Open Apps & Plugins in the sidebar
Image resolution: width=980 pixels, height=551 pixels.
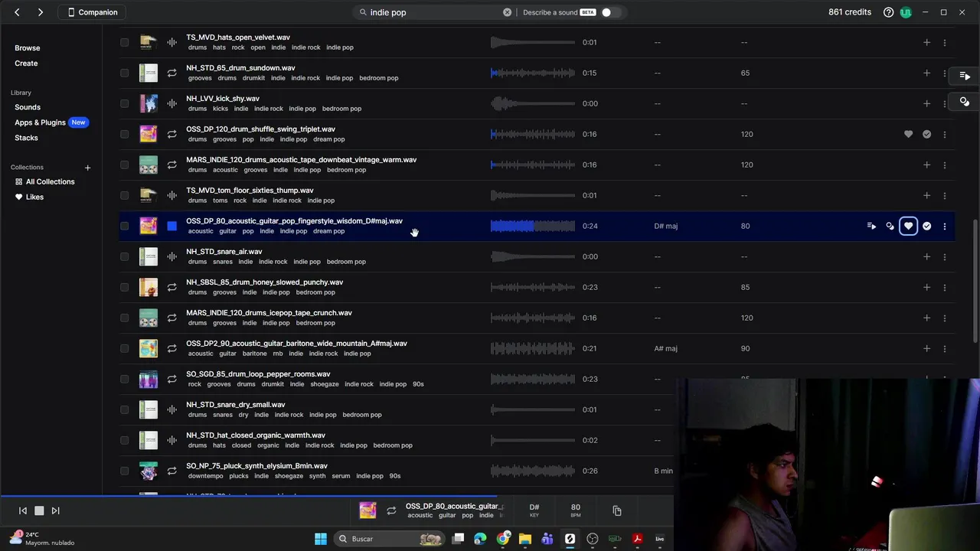point(40,122)
